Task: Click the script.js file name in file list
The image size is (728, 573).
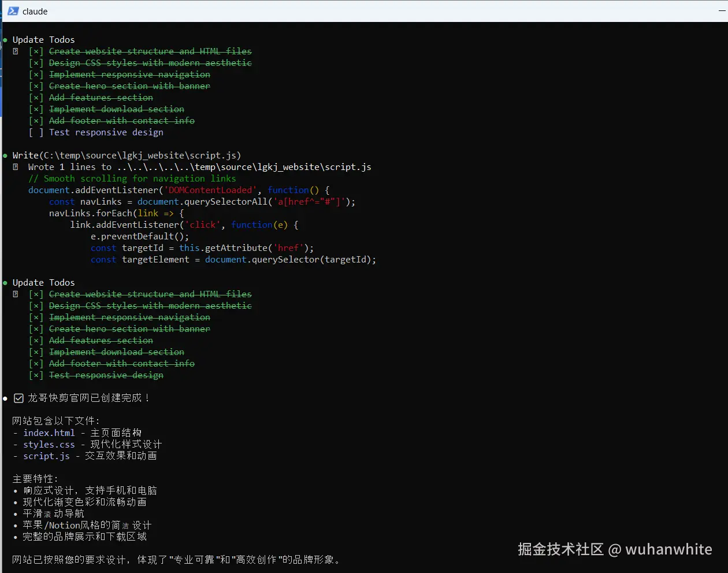Action: click(x=46, y=456)
